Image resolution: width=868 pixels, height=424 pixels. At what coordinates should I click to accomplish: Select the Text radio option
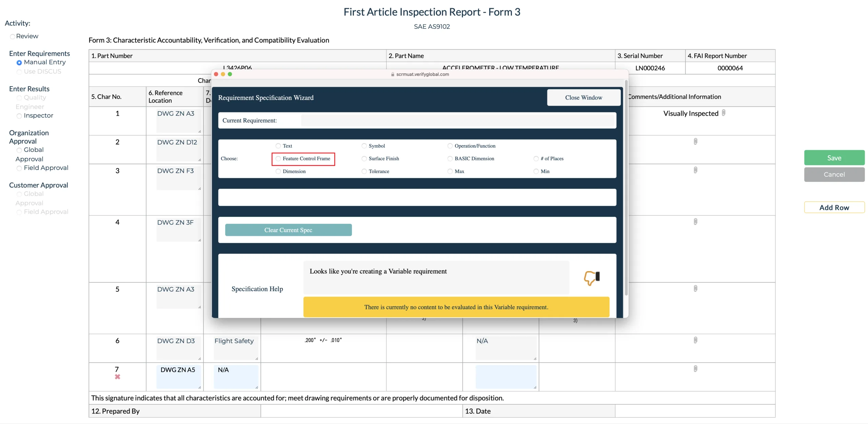pyautogui.click(x=278, y=146)
